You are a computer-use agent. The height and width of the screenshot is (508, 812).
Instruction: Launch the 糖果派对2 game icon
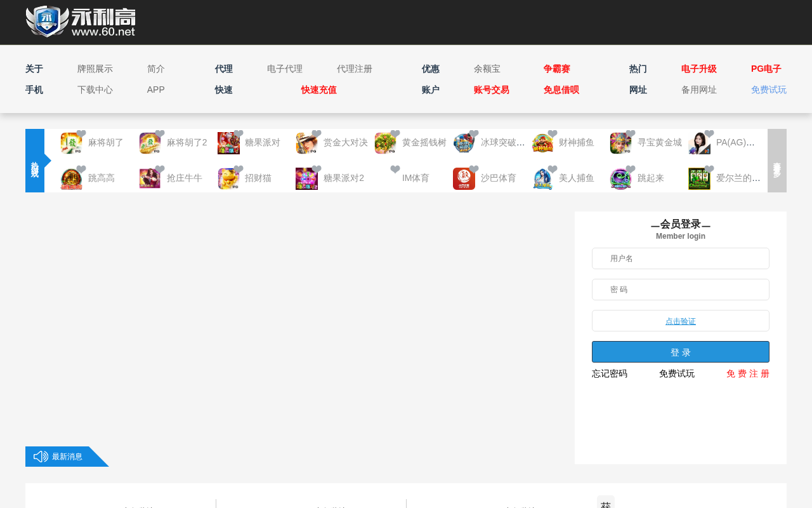click(x=306, y=179)
